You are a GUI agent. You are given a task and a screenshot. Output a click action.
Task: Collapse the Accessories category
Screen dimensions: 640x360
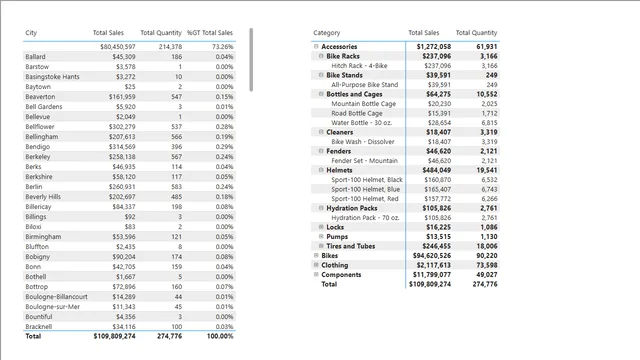pos(316,47)
